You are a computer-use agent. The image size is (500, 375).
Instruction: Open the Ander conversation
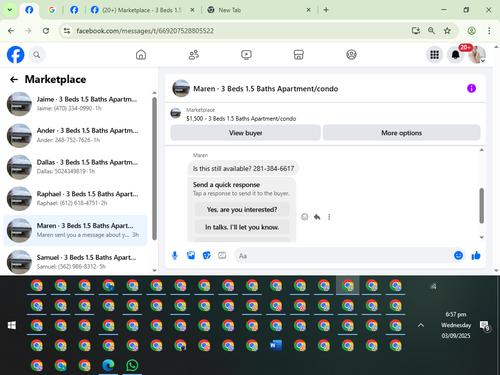(75, 135)
